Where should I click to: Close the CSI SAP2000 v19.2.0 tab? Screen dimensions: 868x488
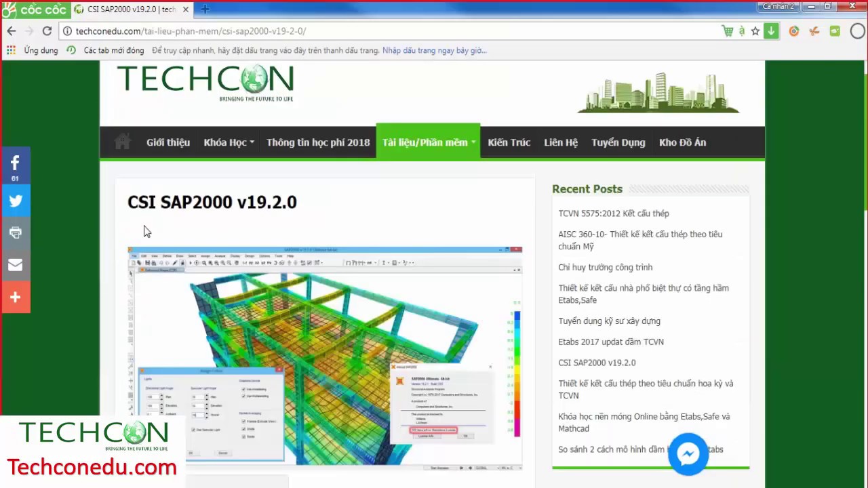pyautogui.click(x=185, y=9)
